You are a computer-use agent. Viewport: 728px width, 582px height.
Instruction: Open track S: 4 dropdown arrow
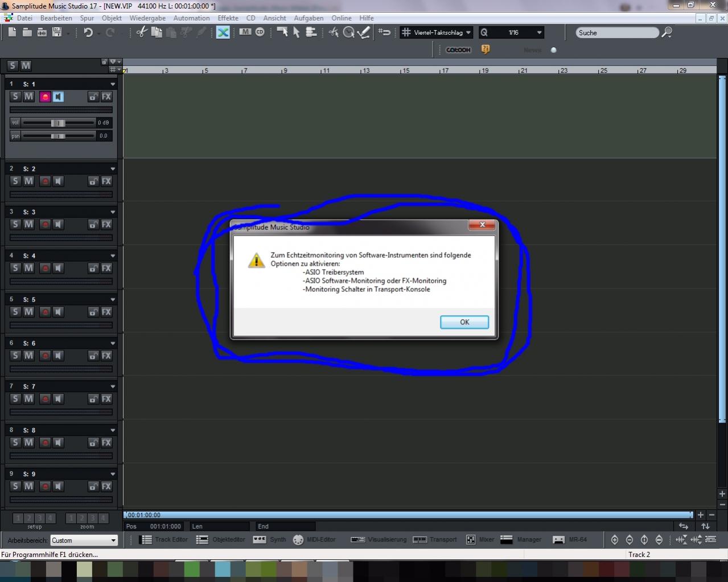113,256
